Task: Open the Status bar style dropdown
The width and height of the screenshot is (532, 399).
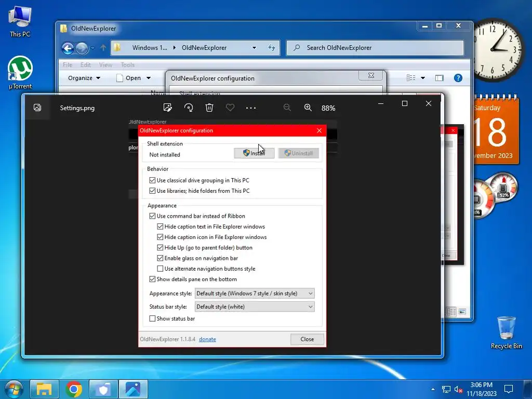Action: point(255,307)
